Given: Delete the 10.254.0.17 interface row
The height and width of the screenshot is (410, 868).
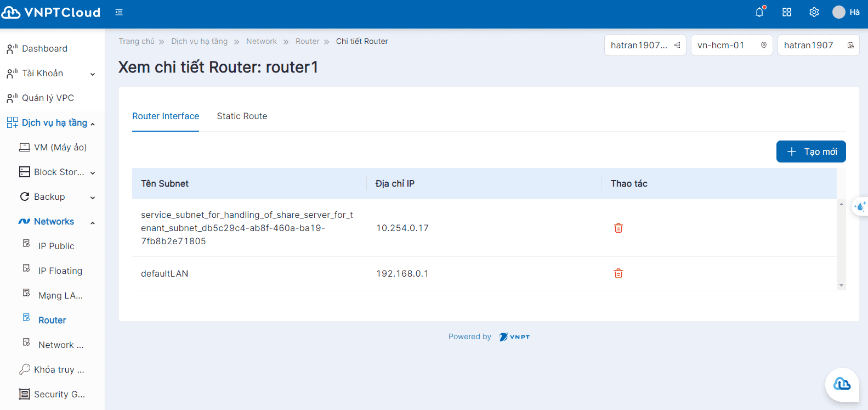Looking at the screenshot, I should click(x=619, y=228).
